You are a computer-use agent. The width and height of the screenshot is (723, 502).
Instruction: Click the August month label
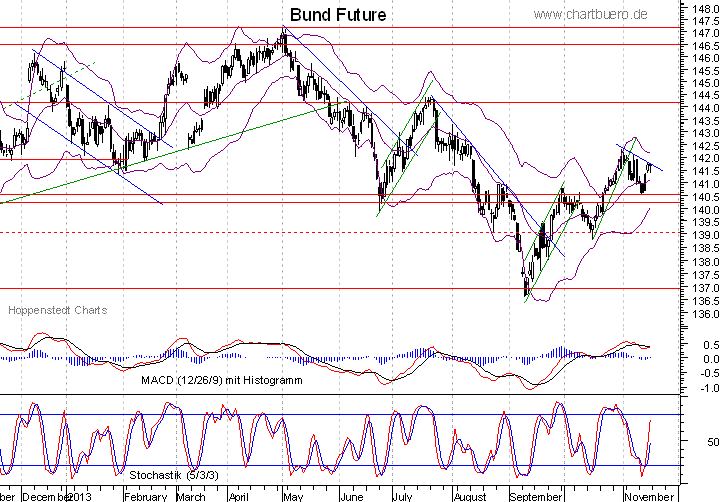point(470,497)
